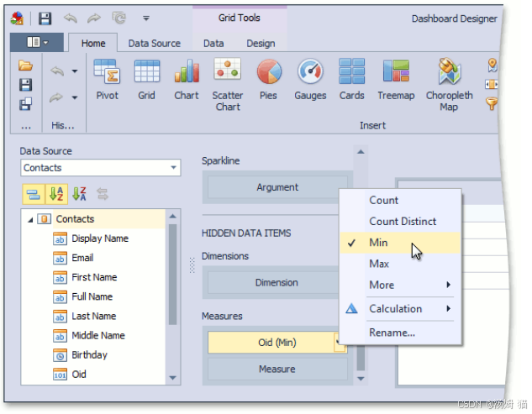Click the empty Measure placeholder
The width and height of the screenshot is (532, 414).
277,369
